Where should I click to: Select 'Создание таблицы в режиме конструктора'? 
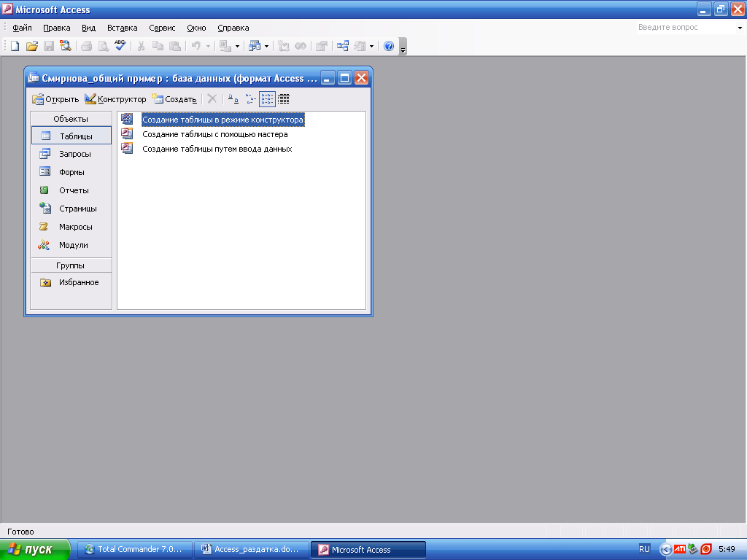pyautogui.click(x=222, y=120)
